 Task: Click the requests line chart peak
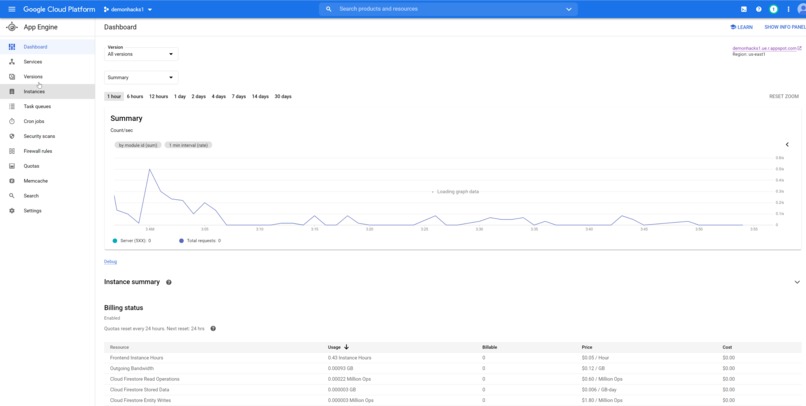pos(150,169)
